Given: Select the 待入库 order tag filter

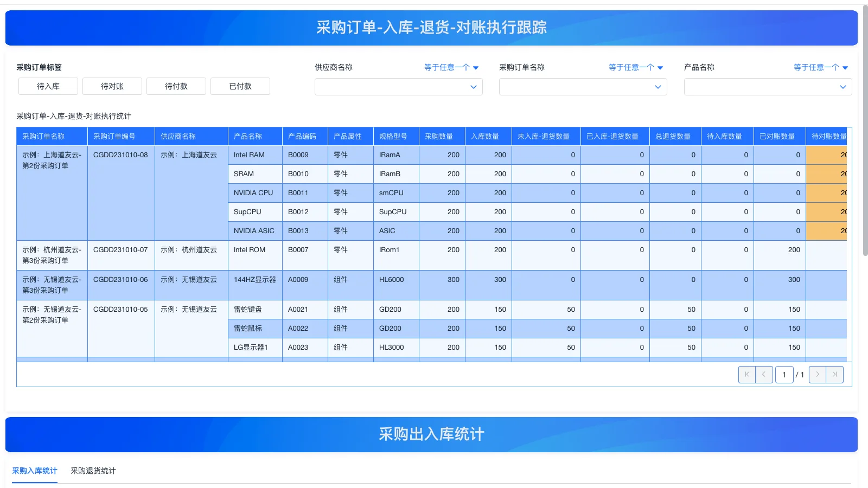Looking at the screenshot, I should tap(48, 86).
